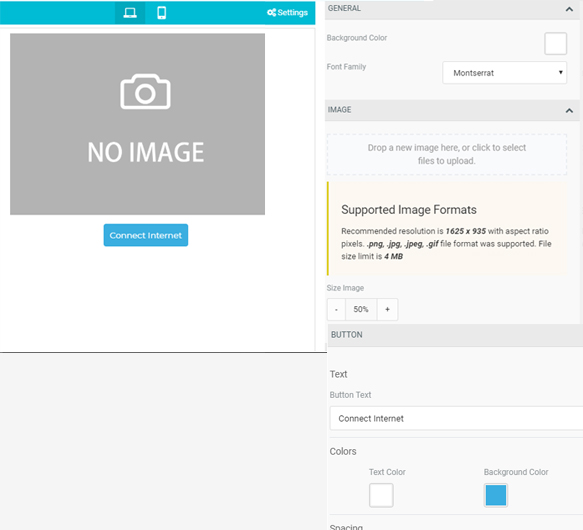Switch to desktop laptop preview
The height and width of the screenshot is (530, 583).
point(130,13)
